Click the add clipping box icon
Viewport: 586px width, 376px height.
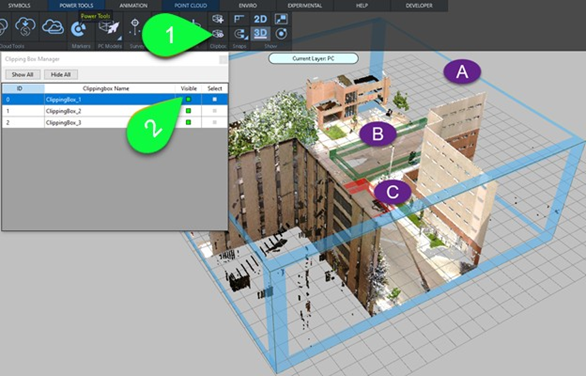[x=218, y=19]
